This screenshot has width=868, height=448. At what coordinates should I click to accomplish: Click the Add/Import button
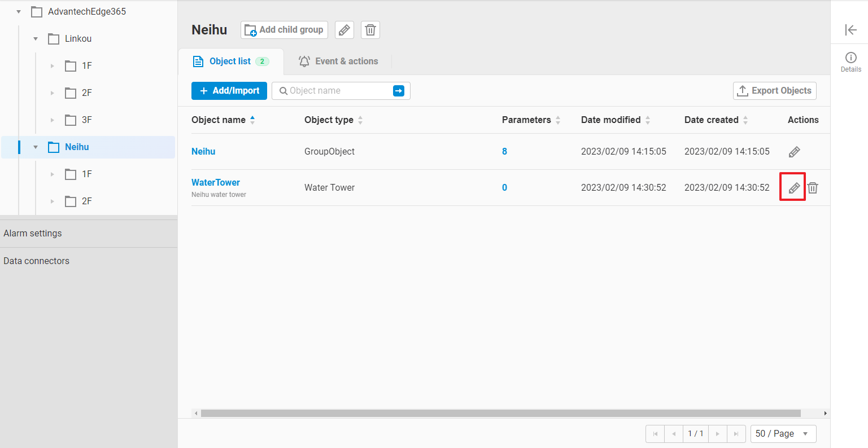[229, 91]
